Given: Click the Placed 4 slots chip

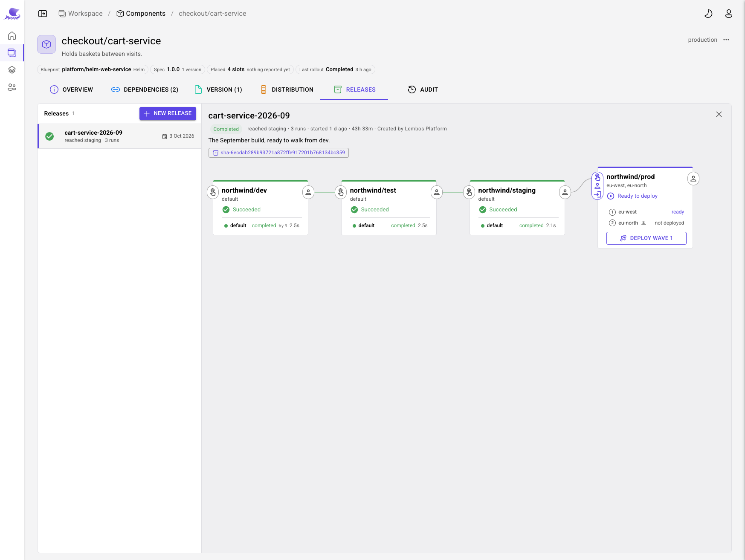Looking at the screenshot, I should coord(250,69).
